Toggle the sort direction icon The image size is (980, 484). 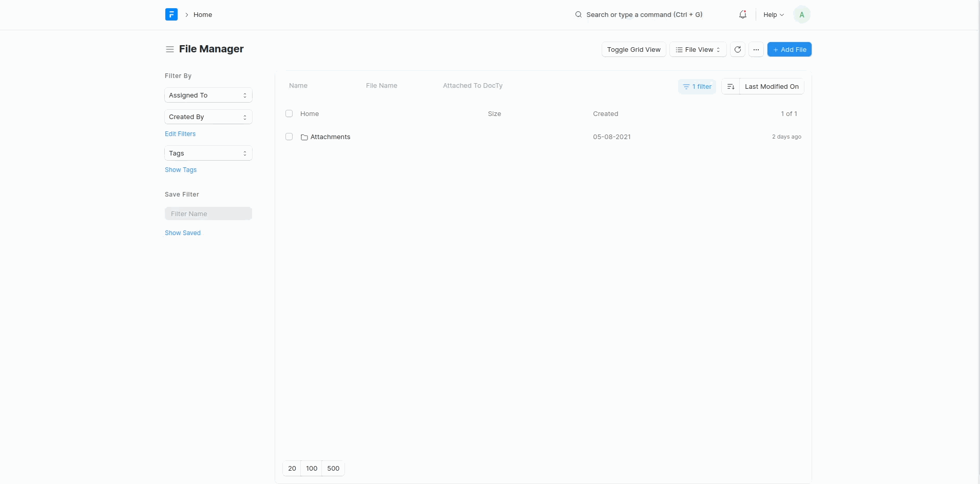[731, 86]
